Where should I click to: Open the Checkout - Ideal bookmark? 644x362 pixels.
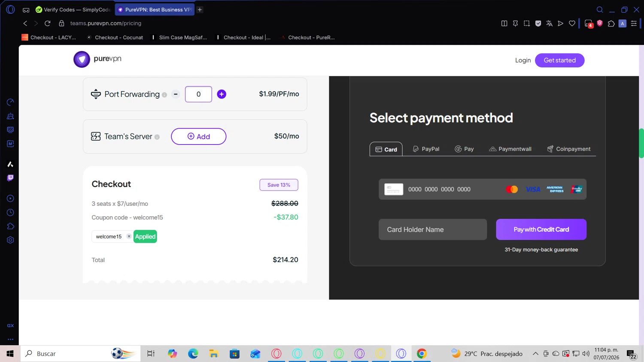tap(243, 37)
